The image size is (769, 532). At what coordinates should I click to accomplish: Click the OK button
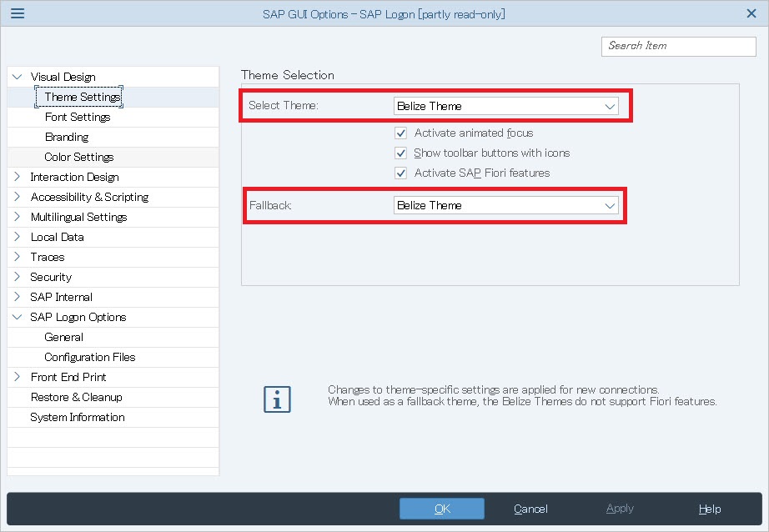coord(442,509)
